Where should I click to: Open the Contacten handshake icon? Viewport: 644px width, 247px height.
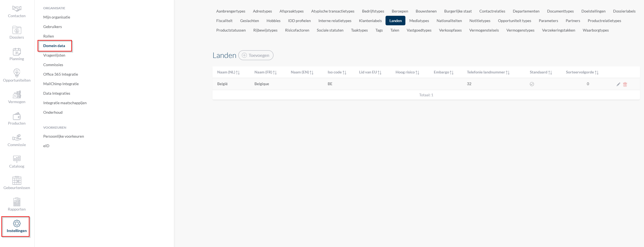17,9
